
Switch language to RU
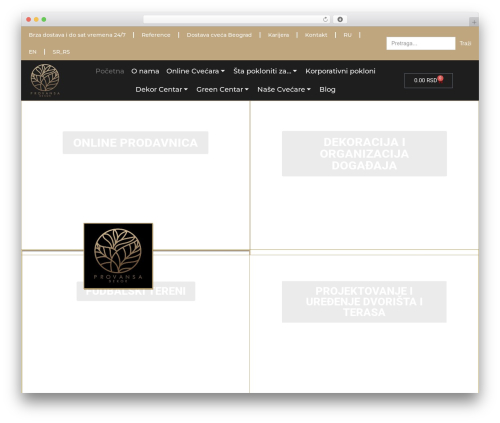click(x=347, y=35)
